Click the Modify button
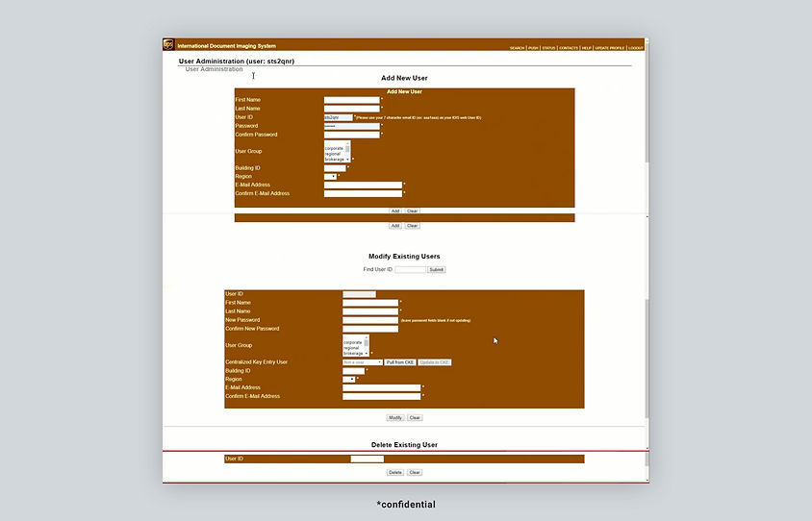The width and height of the screenshot is (812, 521). pyautogui.click(x=395, y=417)
